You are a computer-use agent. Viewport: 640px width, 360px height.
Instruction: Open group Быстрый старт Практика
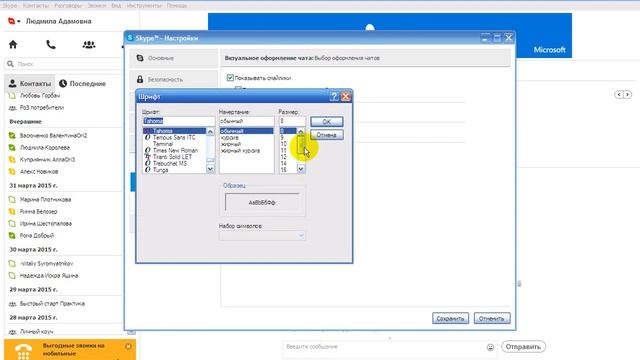52,304
